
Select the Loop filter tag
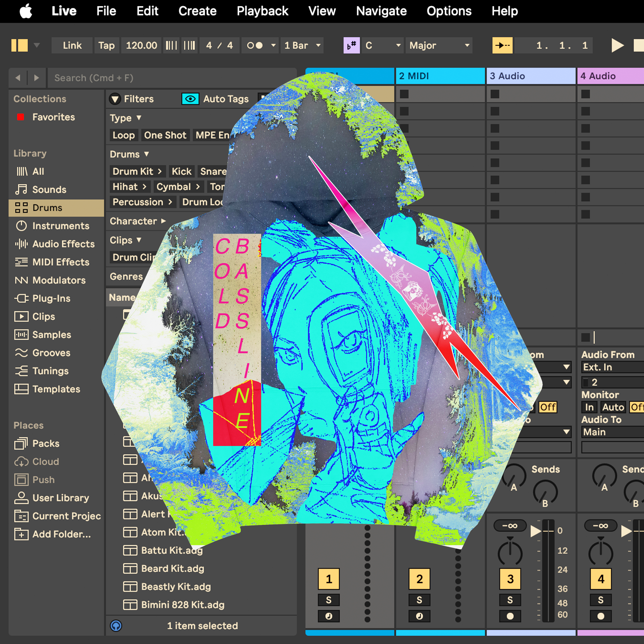point(123,135)
